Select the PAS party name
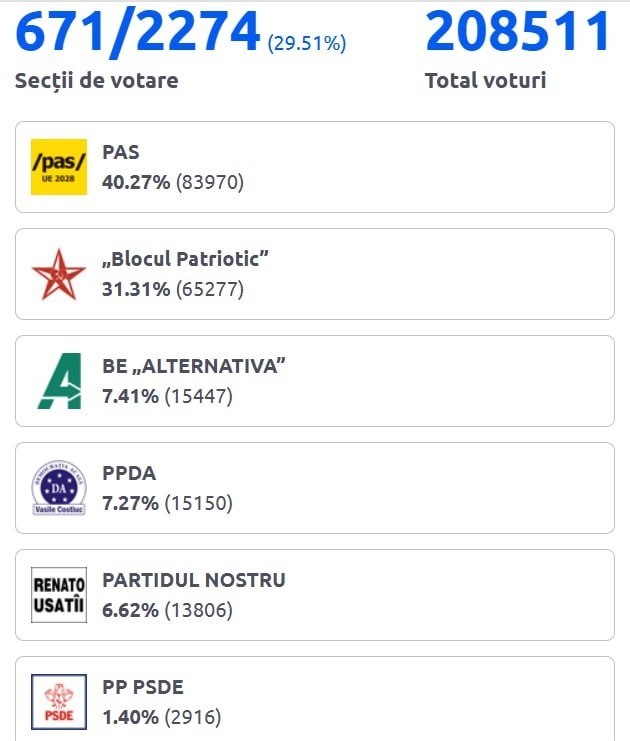The image size is (630, 741). [121, 153]
